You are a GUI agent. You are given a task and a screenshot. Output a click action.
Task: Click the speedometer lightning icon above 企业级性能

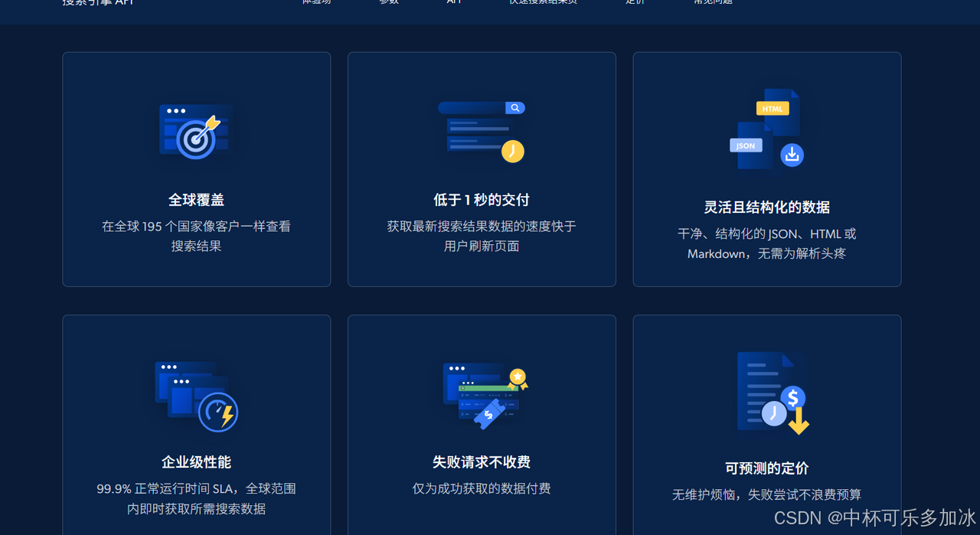[x=197, y=396]
